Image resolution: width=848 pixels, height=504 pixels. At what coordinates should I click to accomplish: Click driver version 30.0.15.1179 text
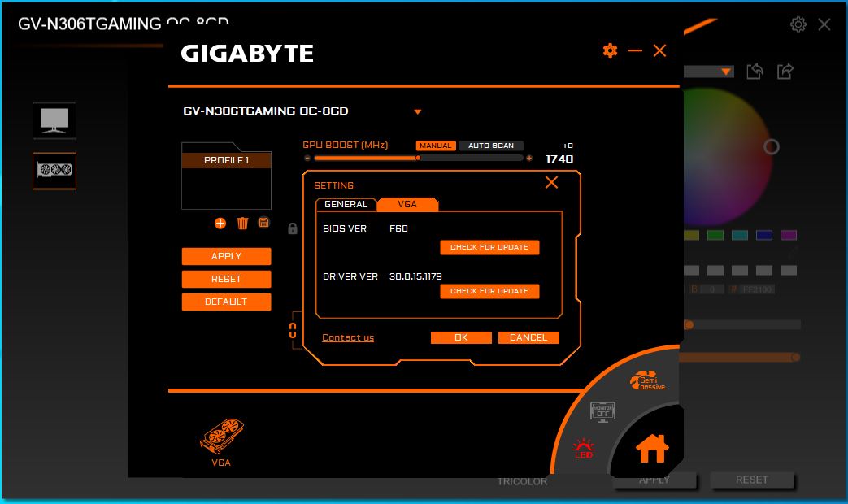pyautogui.click(x=415, y=276)
